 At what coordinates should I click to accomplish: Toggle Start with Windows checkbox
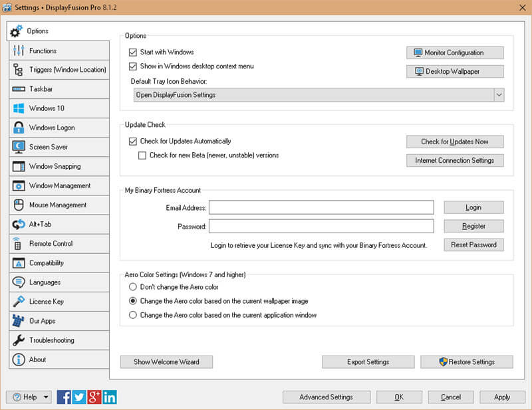click(132, 52)
